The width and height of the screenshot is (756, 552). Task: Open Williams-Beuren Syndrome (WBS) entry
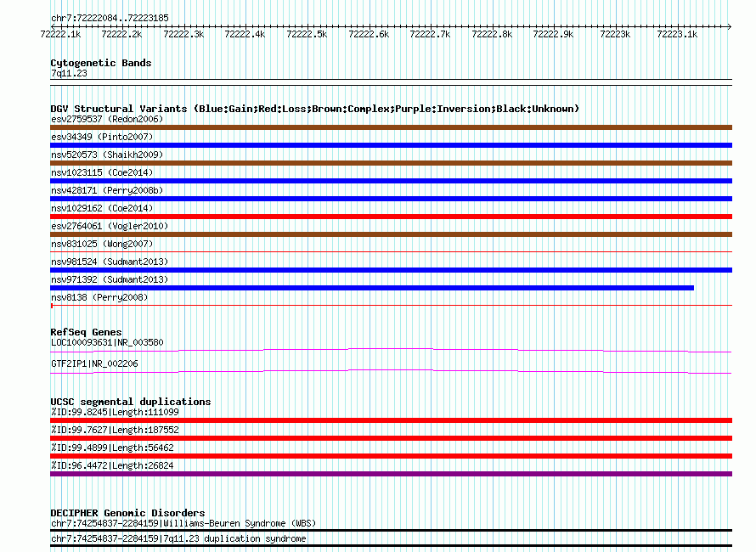[x=183, y=524]
